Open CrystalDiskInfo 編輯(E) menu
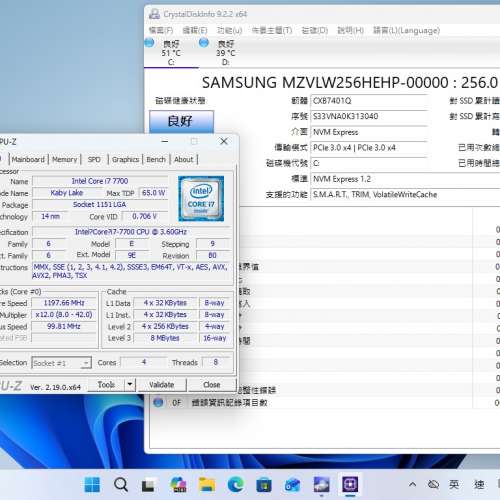The height and width of the screenshot is (500, 500). [x=195, y=30]
